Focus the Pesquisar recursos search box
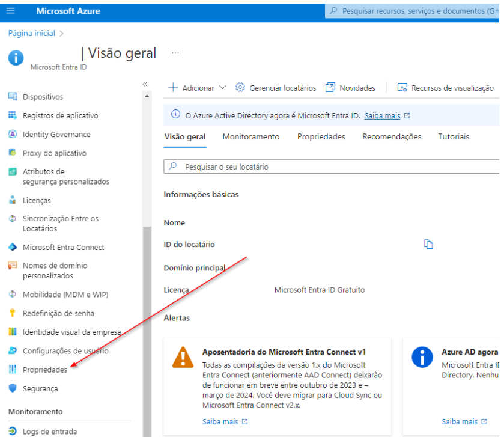 (412, 11)
